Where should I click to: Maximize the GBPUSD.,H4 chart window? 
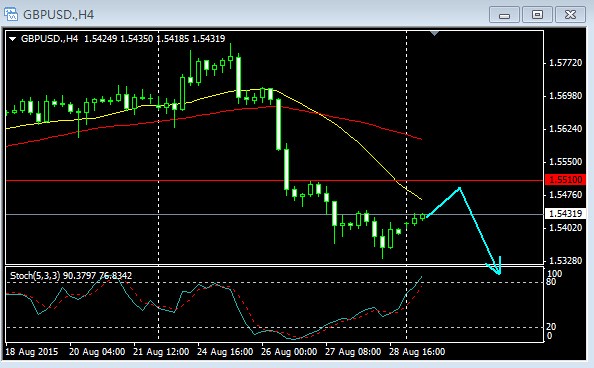point(537,15)
